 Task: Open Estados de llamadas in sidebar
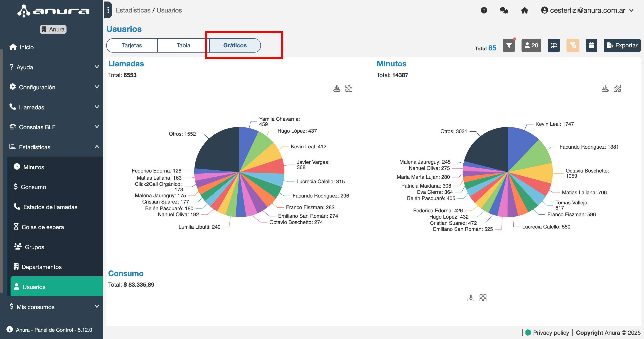click(x=50, y=207)
